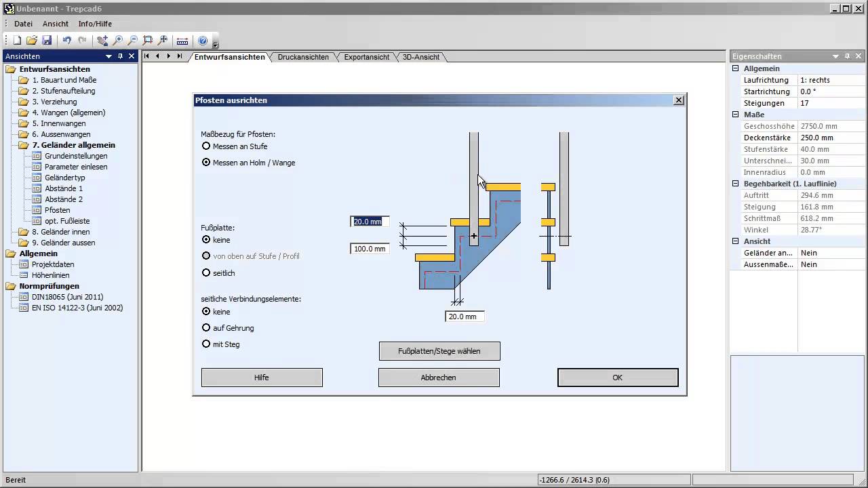Save using the floppy disk icon
The height and width of the screenshot is (488, 868).
(x=47, y=41)
